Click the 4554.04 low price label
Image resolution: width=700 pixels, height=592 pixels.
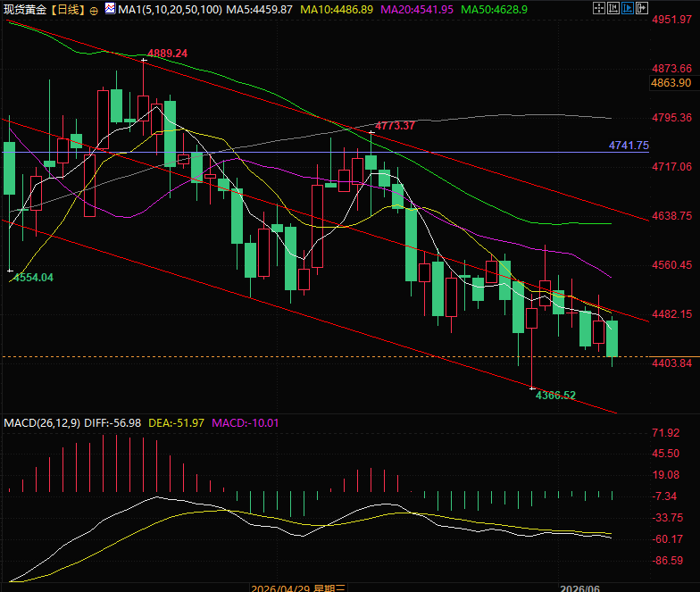pos(33,277)
